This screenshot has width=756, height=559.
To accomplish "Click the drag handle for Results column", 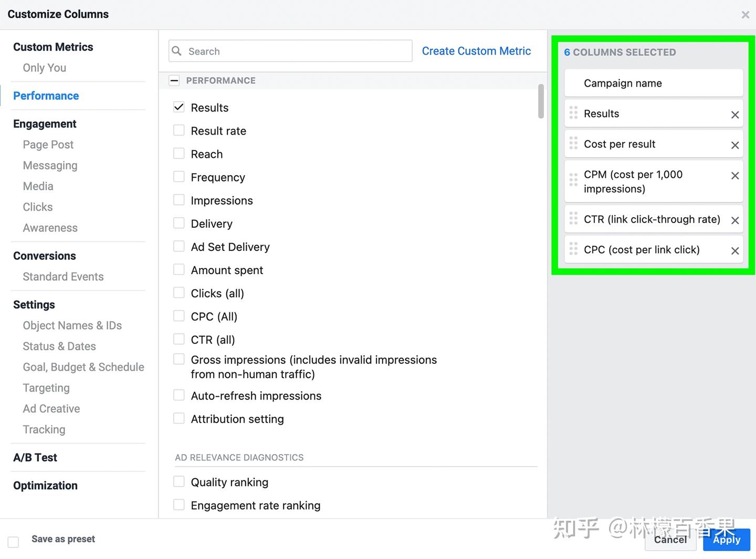I will click(x=573, y=113).
